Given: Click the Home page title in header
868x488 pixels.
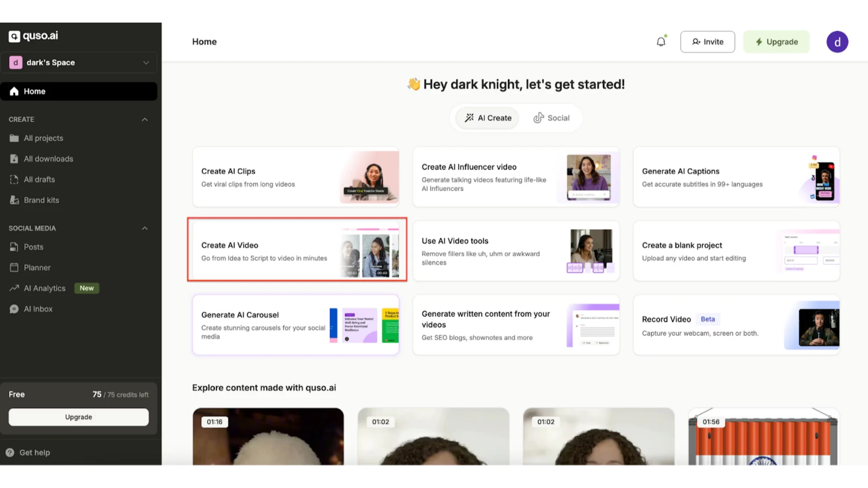Looking at the screenshot, I should [x=204, y=42].
